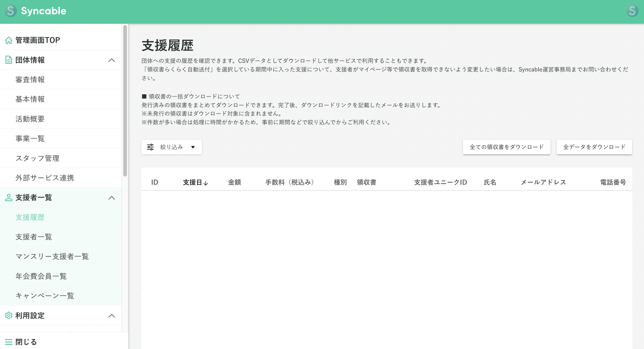The image size is (644, 349).
Task: Click the 領収書 column header
Action: (367, 182)
